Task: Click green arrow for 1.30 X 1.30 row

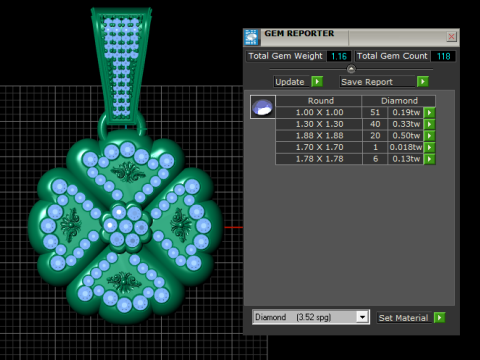Action: tap(429, 124)
